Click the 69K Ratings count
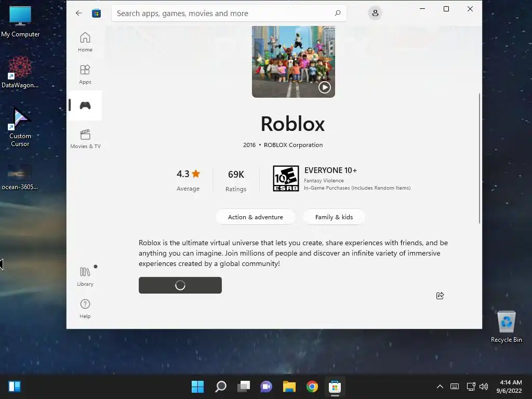 click(236, 180)
